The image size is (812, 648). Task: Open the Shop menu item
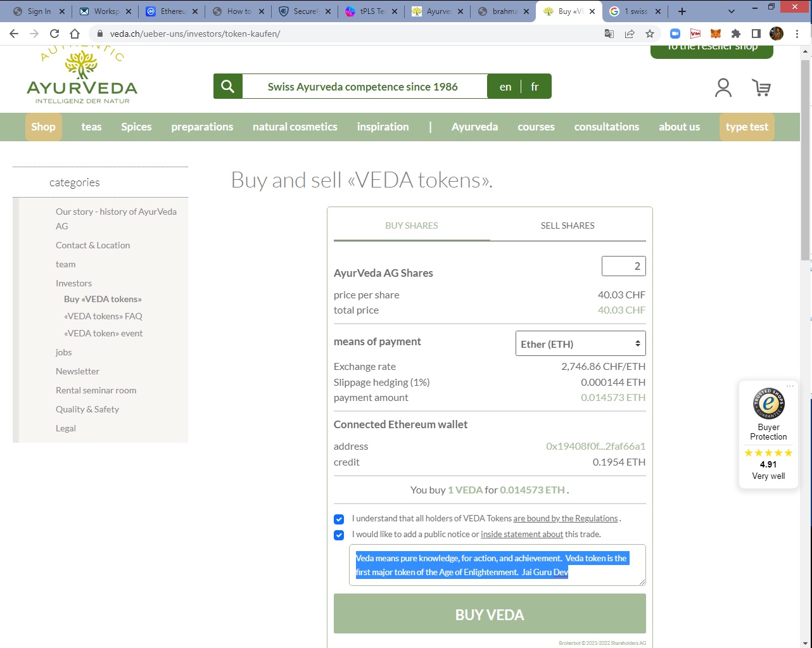click(x=43, y=127)
